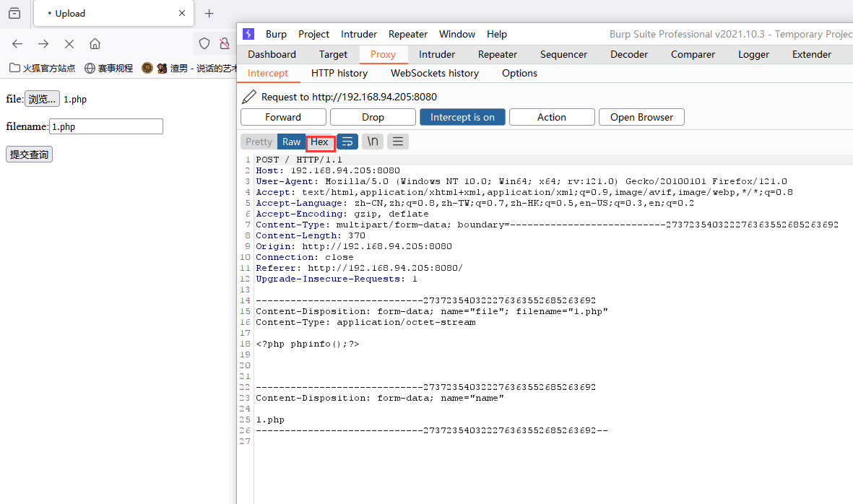The height and width of the screenshot is (504, 853).
Task: Click the Burp Suite lightning logo icon
Action: [x=248, y=34]
